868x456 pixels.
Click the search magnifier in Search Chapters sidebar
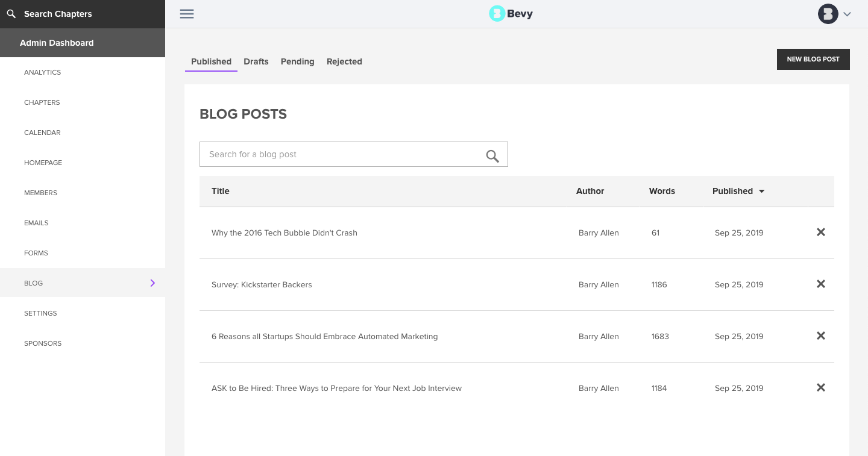point(11,13)
